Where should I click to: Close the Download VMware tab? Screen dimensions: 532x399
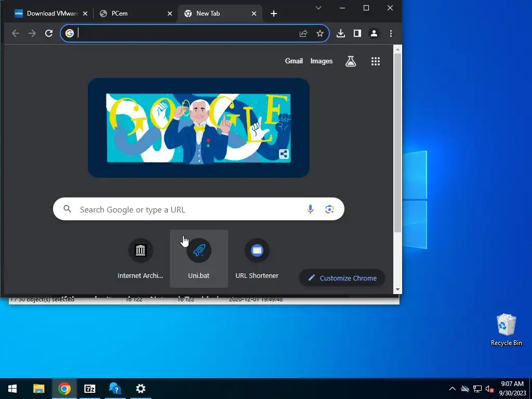point(85,14)
